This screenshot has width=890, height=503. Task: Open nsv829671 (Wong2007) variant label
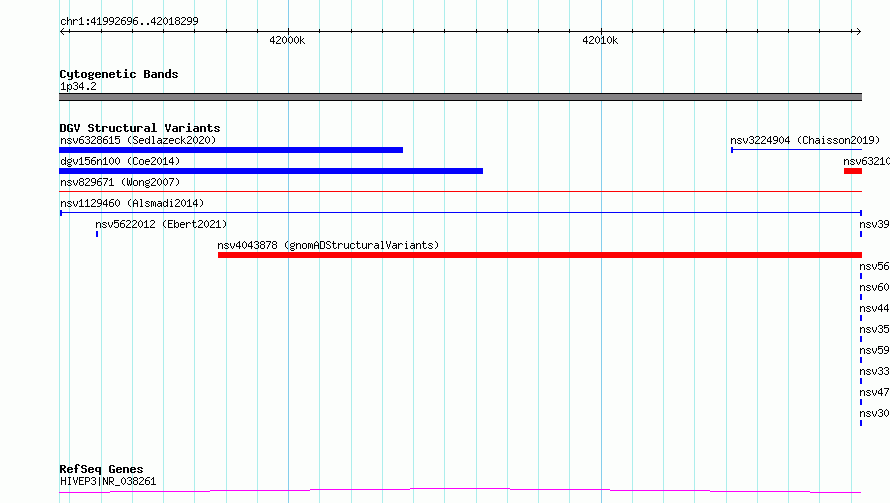pyautogui.click(x=120, y=182)
